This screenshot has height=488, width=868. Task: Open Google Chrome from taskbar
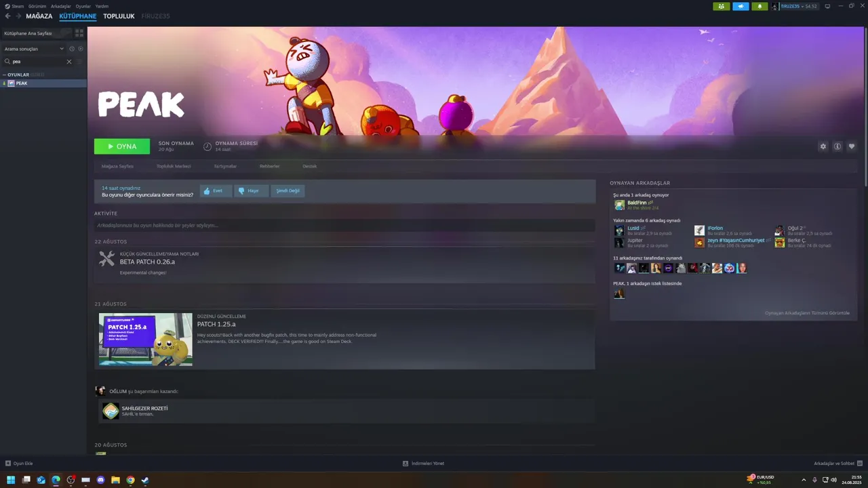tap(130, 480)
